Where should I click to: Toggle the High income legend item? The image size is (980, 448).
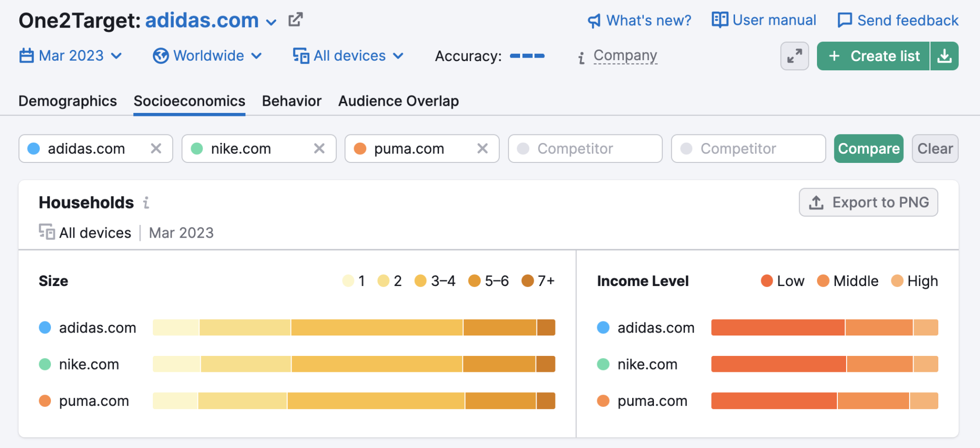coord(915,281)
